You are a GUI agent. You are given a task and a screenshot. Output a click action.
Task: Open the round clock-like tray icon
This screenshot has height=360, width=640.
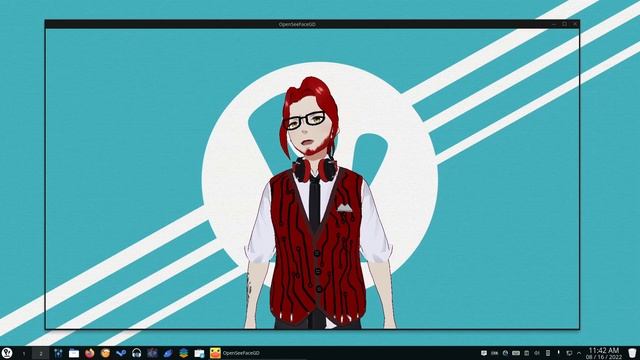(x=505, y=353)
